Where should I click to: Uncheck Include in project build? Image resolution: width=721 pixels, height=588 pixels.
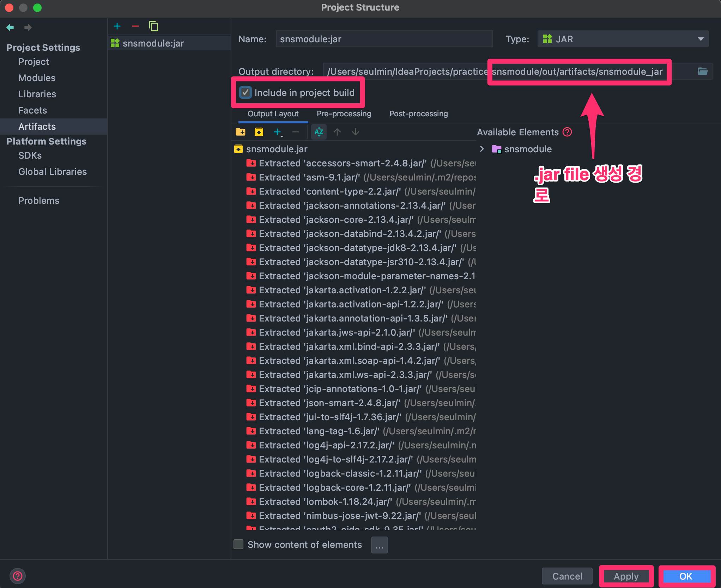[246, 93]
